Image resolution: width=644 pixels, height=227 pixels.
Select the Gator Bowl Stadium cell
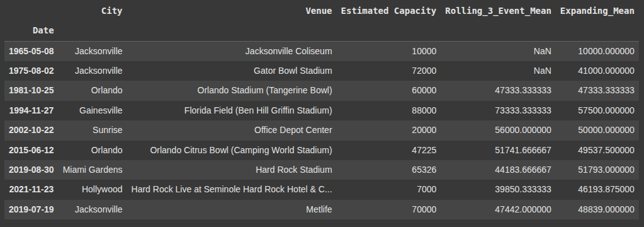[293, 71]
